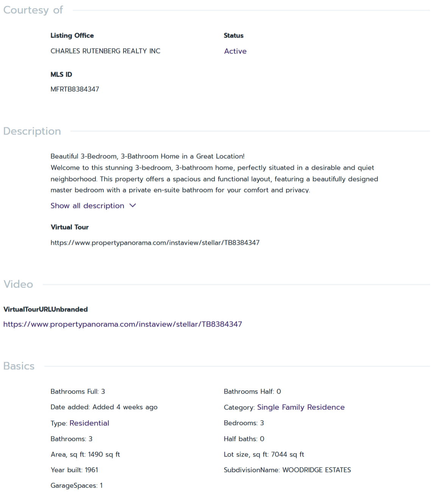Click the Year built 1961 entry
The width and height of the screenshot is (435, 504).
(74, 470)
